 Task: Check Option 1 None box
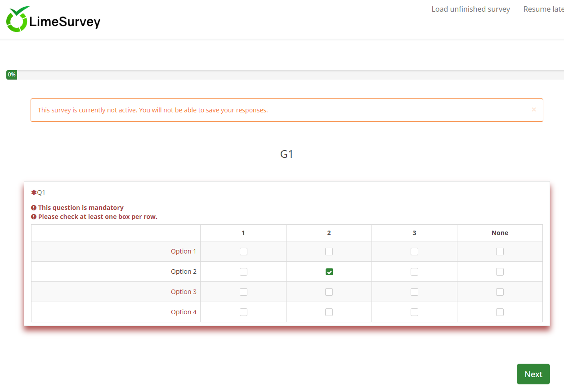tap(500, 251)
